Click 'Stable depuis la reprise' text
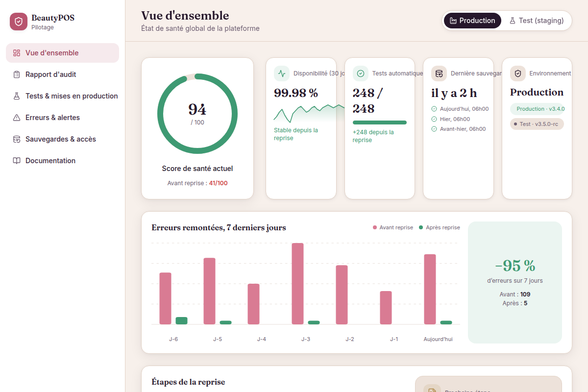Image resolution: width=588 pixels, height=392 pixels. tap(296, 134)
